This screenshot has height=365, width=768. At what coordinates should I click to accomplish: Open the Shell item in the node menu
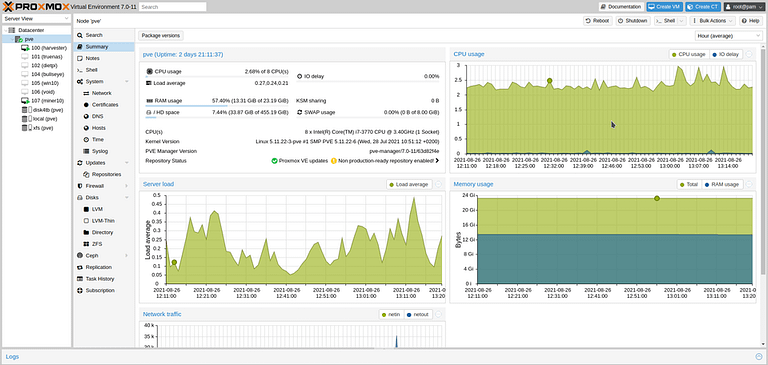[91, 70]
